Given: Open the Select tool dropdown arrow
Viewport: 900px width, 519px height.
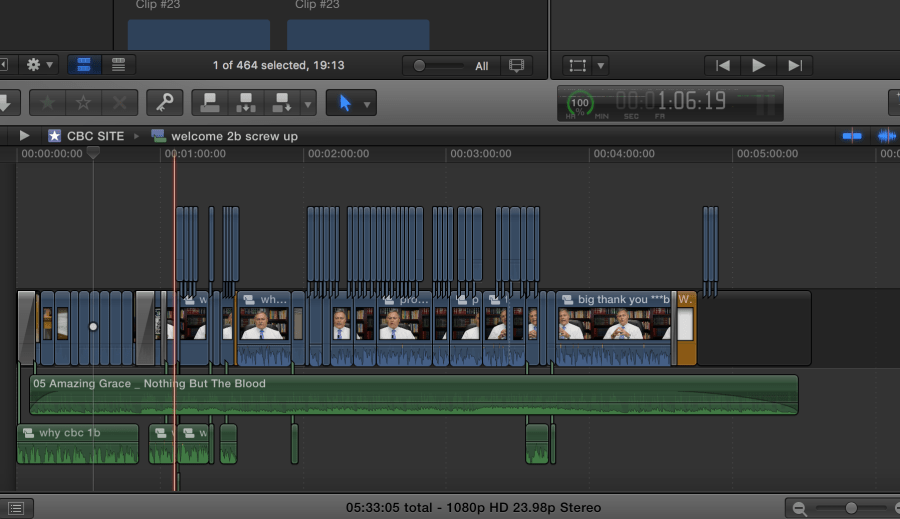Looking at the screenshot, I should (x=367, y=104).
